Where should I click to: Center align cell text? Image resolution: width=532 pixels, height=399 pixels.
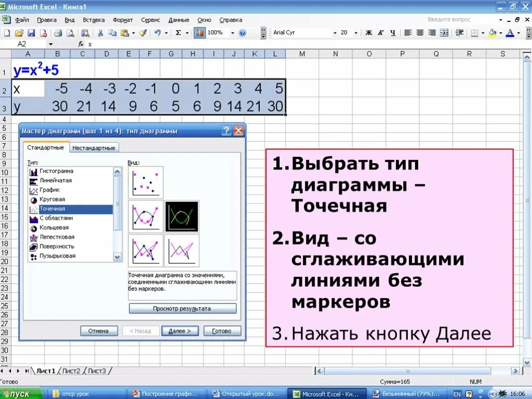coord(420,33)
